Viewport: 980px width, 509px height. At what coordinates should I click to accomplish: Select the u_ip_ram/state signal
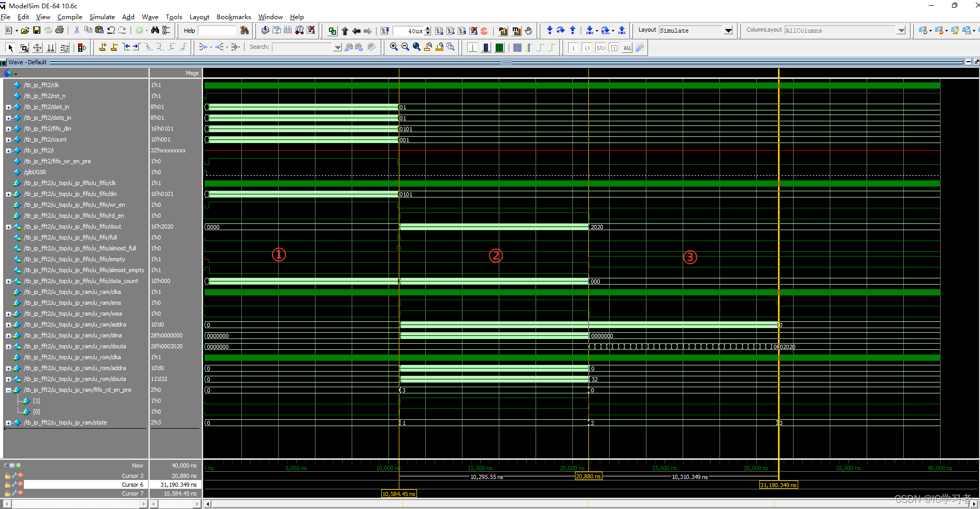65,422
